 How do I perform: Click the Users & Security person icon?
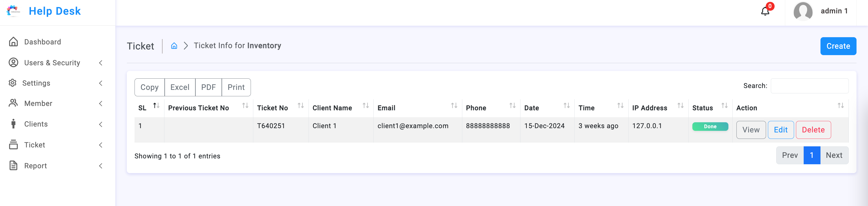pos(13,63)
